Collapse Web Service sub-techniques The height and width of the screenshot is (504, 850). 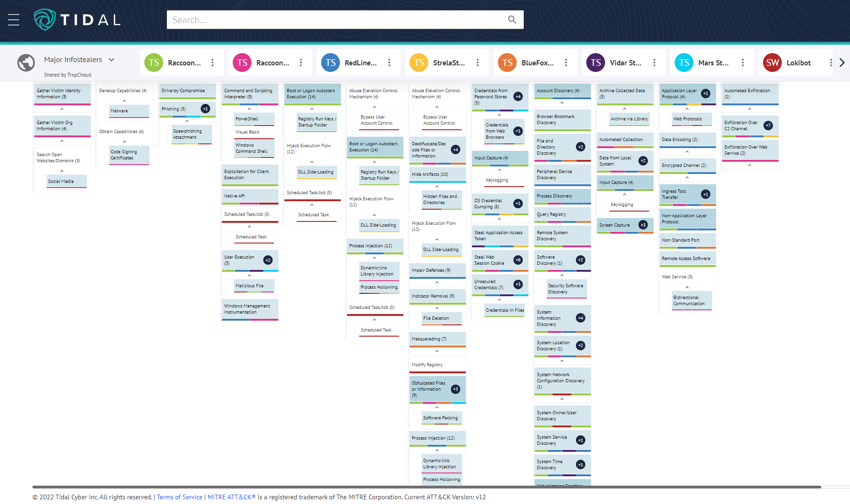[687, 287]
